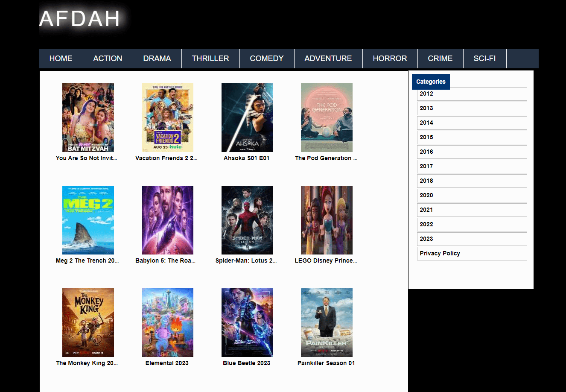Open the Elemental poster thumbnail
Image resolution: width=566 pixels, height=392 pixels.
167,322
